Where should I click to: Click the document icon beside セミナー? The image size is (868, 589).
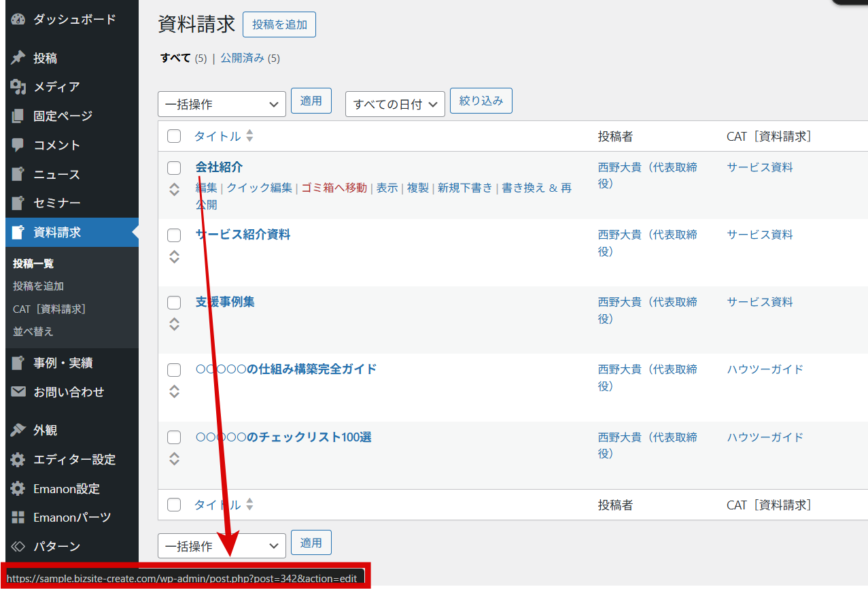[18, 203]
